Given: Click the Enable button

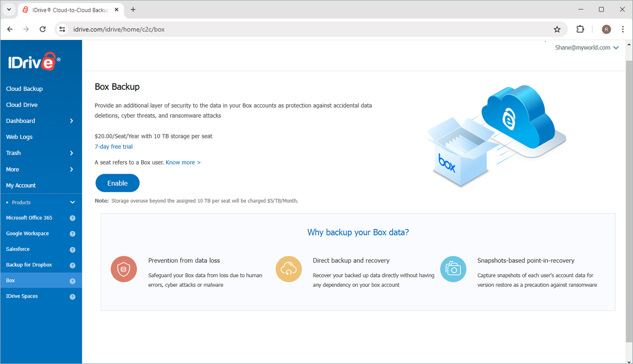Looking at the screenshot, I should pyautogui.click(x=117, y=183).
